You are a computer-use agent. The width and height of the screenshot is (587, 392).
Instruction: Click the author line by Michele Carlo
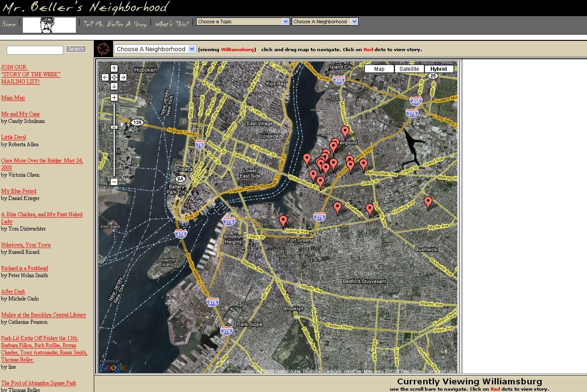coord(20,299)
